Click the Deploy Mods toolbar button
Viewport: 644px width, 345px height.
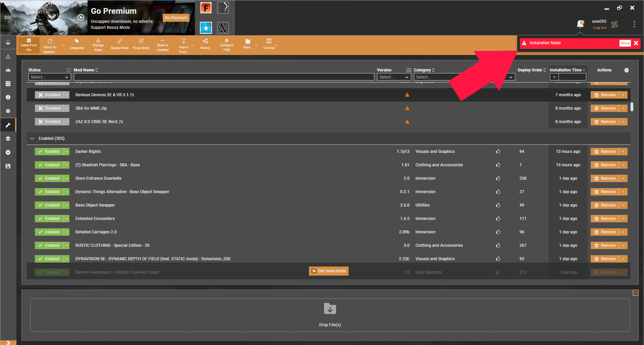click(120, 44)
